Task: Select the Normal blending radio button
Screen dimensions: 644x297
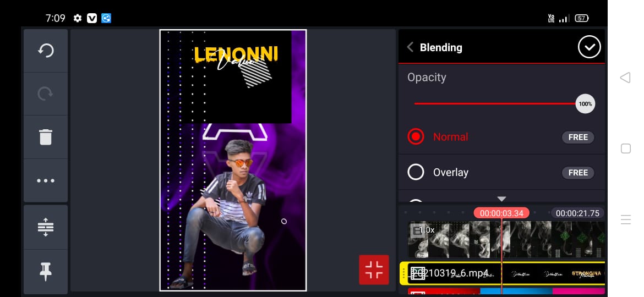Action: 416,136
